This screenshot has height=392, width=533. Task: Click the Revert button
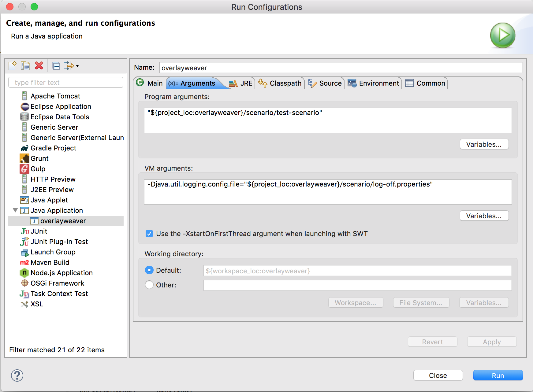tap(433, 342)
